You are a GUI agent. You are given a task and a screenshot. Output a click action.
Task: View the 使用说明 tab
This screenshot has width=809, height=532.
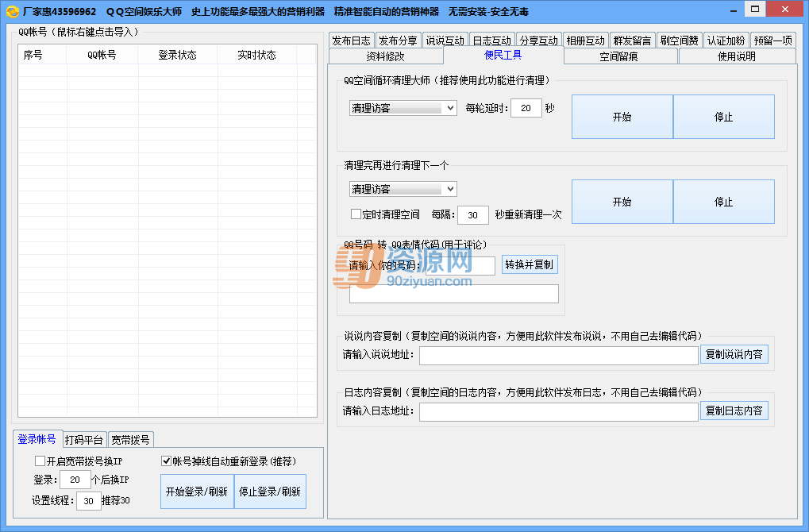point(737,56)
